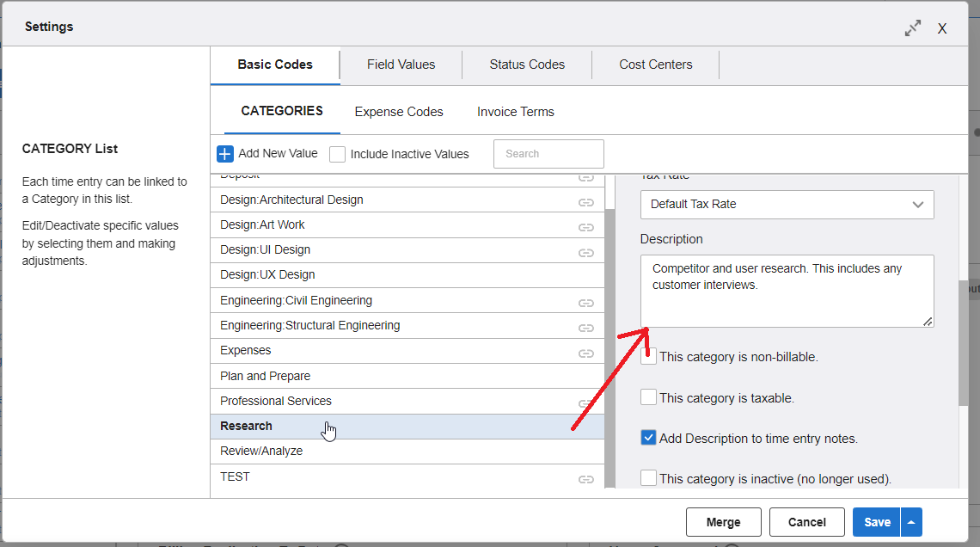980x547 pixels.
Task: Click the Merge button
Action: coord(723,522)
